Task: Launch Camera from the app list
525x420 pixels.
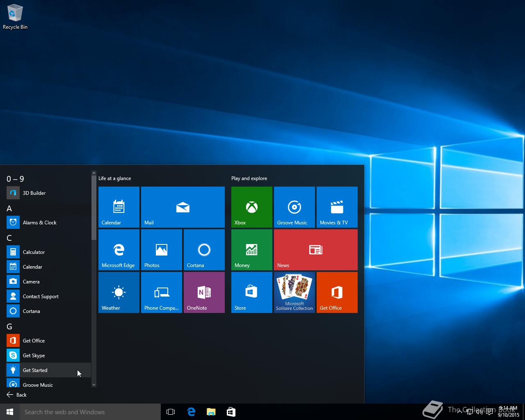Action: pyautogui.click(x=48, y=281)
